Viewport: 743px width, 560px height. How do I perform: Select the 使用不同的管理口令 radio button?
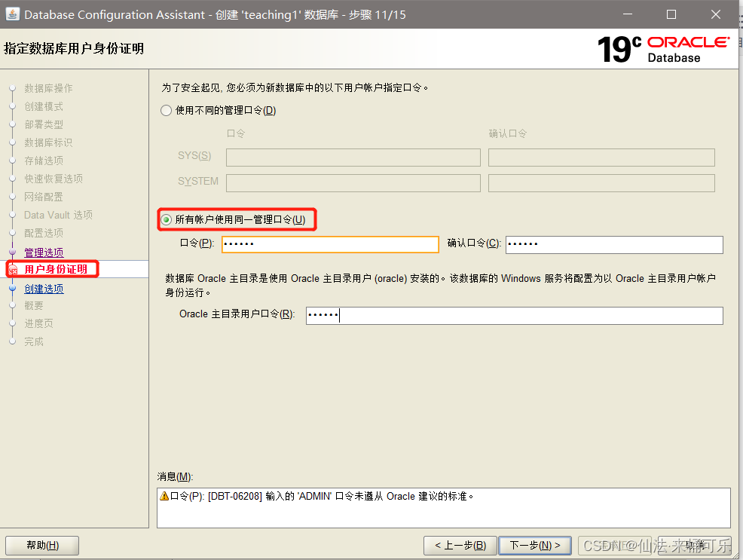166,110
